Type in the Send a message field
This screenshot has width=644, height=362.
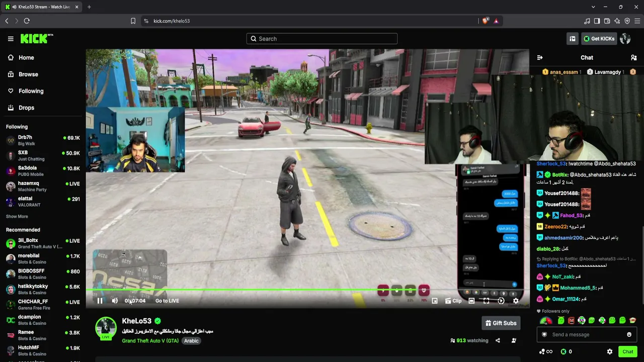(x=586, y=335)
